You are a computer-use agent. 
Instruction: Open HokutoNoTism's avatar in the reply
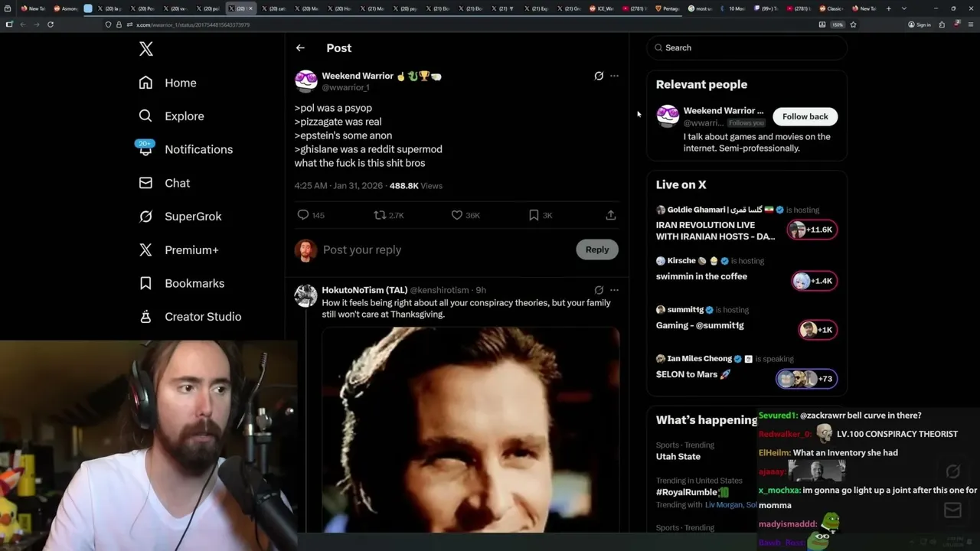click(x=306, y=295)
